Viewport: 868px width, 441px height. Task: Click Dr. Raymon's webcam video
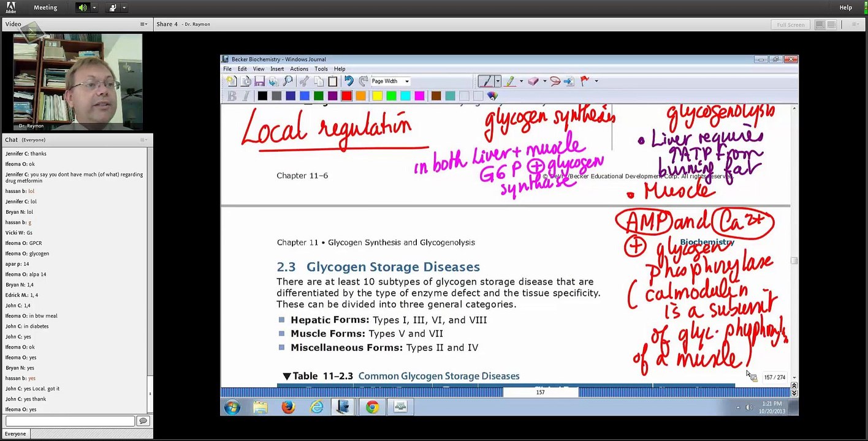click(x=77, y=81)
